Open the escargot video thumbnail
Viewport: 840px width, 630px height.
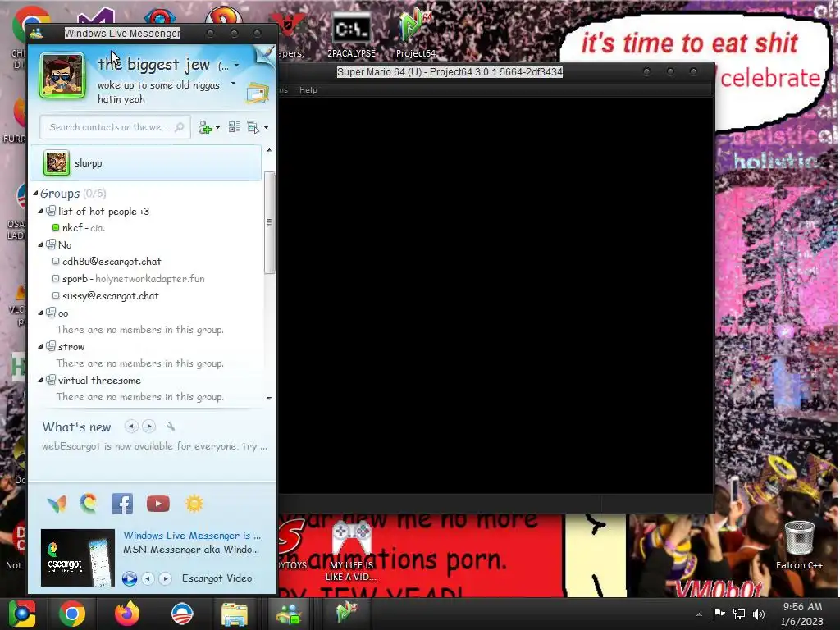point(78,558)
